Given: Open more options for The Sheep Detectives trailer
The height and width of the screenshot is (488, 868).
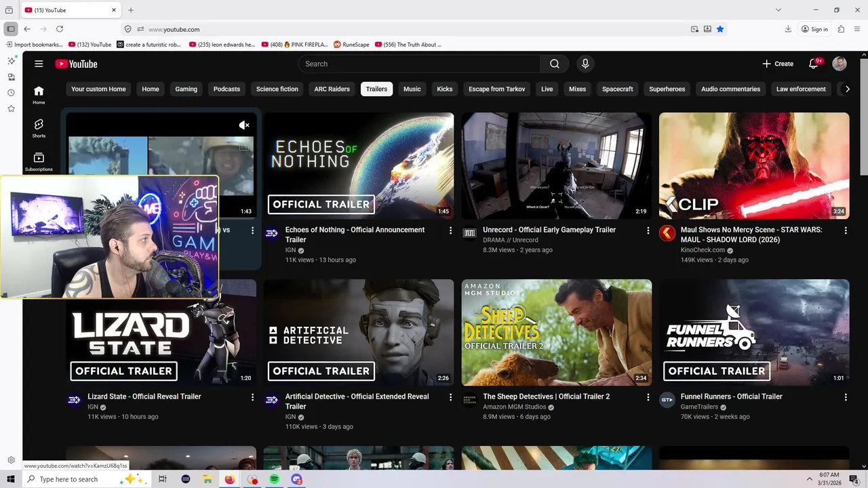Looking at the screenshot, I should tap(648, 397).
